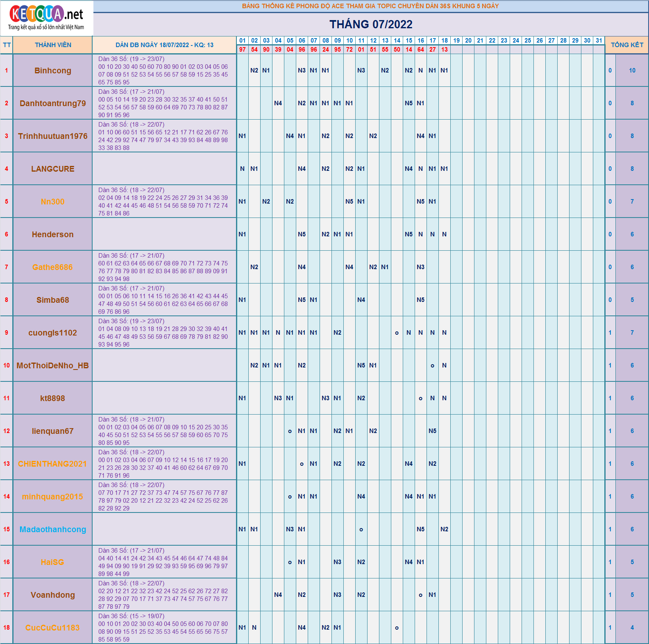Select member name LANGCURE

[53, 169]
